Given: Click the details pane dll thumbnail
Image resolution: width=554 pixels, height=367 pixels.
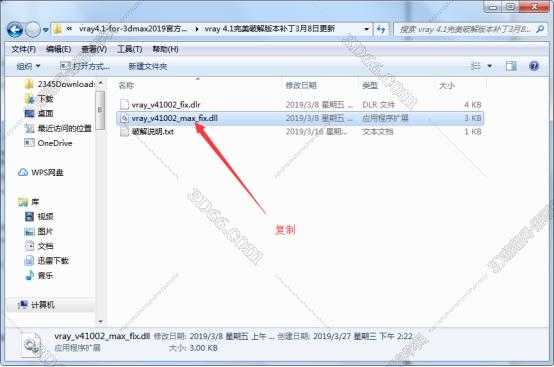Looking at the screenshot, I should pos(32,344).
